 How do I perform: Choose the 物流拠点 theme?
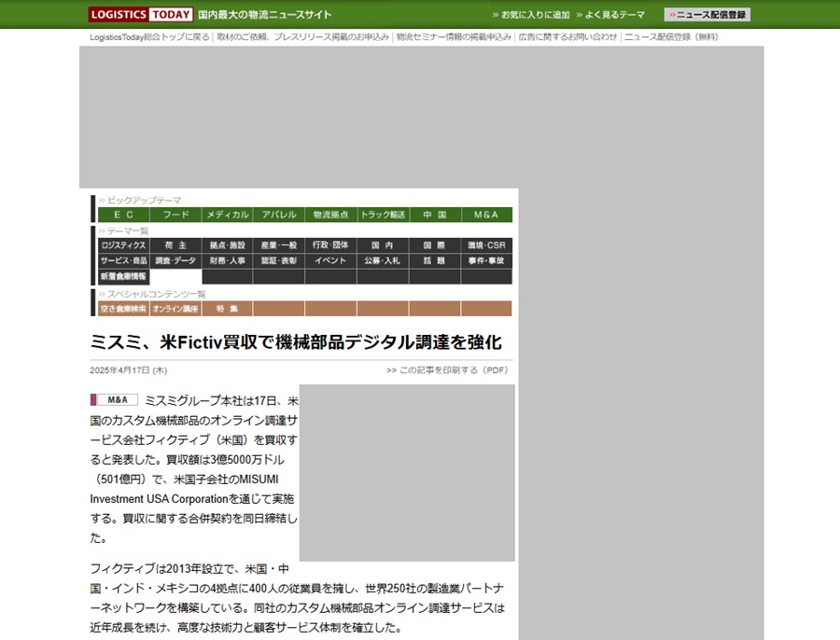pos(331,215)
